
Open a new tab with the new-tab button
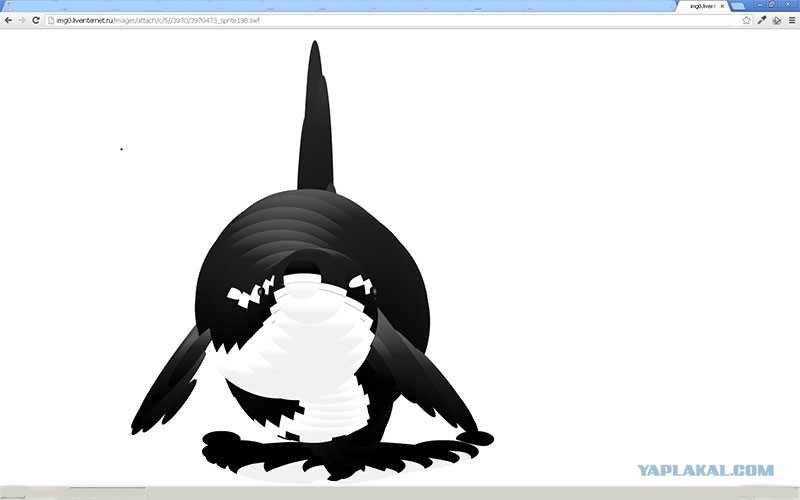[x=738, y=6]
